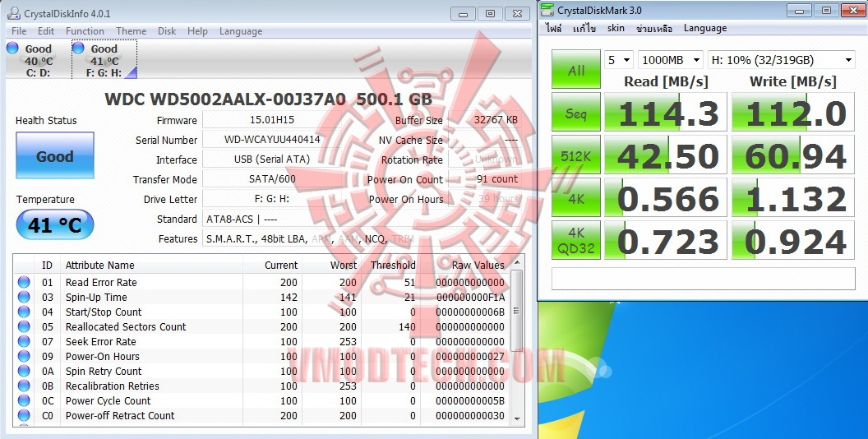Image resolution: width=868 pixels, height=439 pixels.
Task: Click the Current column header
Action: pos(281,266)
